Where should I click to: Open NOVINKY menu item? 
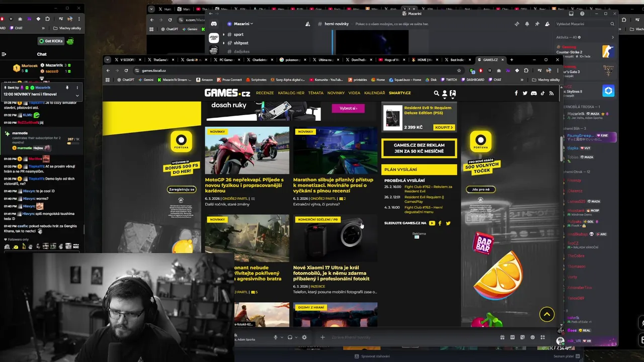[336, 93]
